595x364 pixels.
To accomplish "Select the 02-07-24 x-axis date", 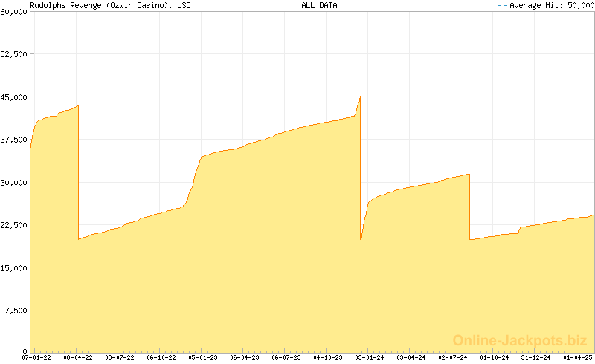I will [x=453, y=357].
